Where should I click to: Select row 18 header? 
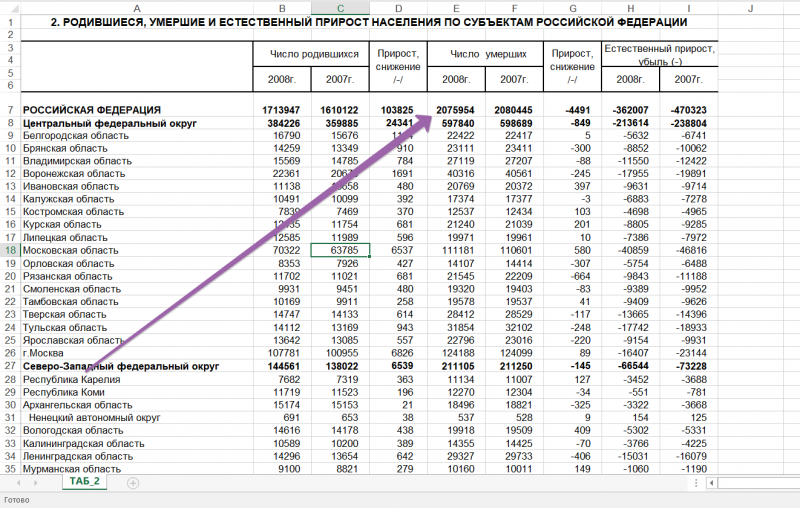pyautogui.click(x=10, y=250)
